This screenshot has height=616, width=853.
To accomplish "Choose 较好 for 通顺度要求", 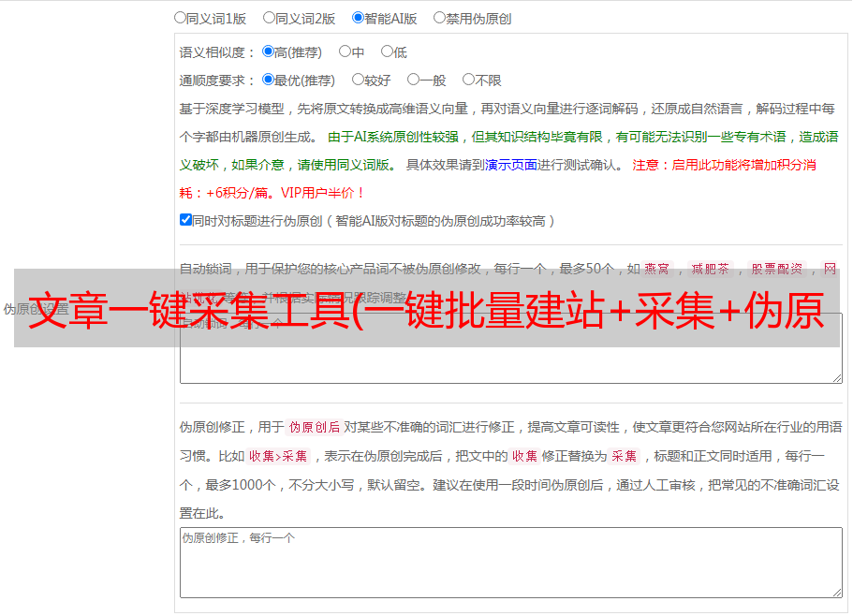I will coord(358,80).
